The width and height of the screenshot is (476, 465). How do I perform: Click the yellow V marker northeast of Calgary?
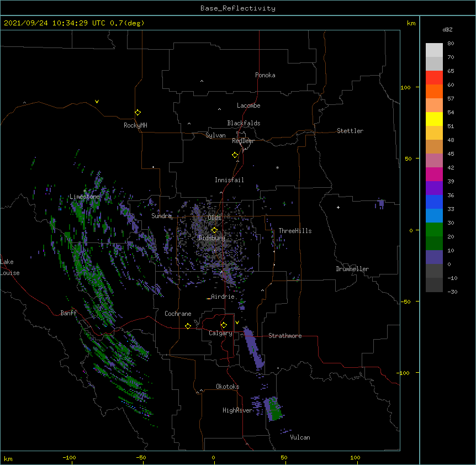[x=237, y=323]
